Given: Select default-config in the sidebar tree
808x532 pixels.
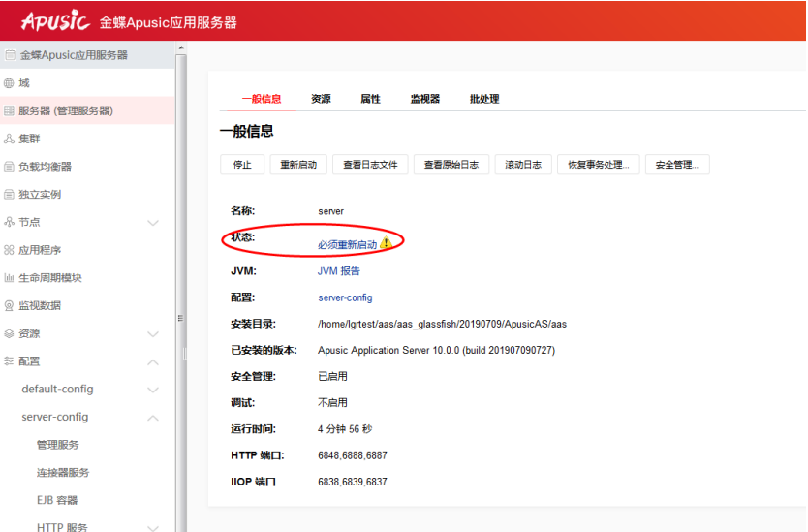Looking at the screenshot, I should click(x=57, y=390).
